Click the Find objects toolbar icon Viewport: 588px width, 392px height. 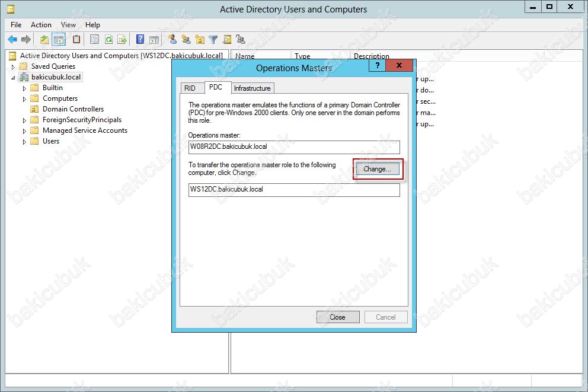227,39
